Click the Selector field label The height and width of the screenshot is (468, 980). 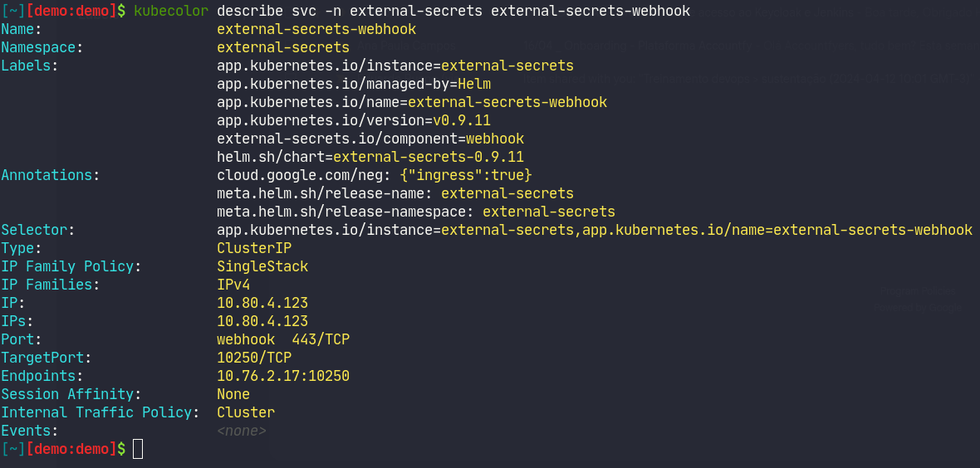tap(37, 230)
